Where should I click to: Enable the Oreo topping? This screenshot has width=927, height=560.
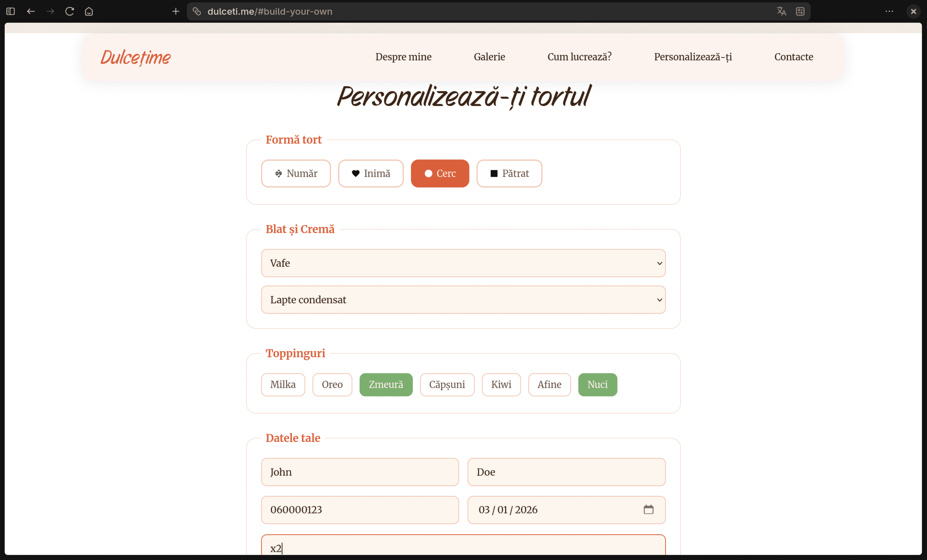pyautogui.click(x=332, y=384)
